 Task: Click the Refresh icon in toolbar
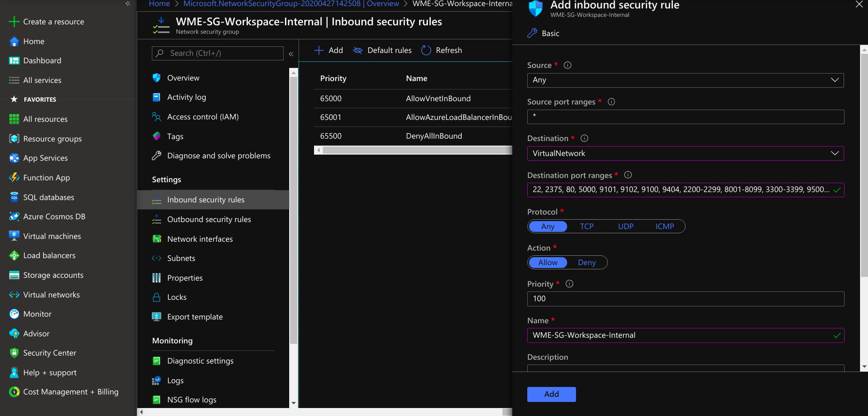pos(426,51)
